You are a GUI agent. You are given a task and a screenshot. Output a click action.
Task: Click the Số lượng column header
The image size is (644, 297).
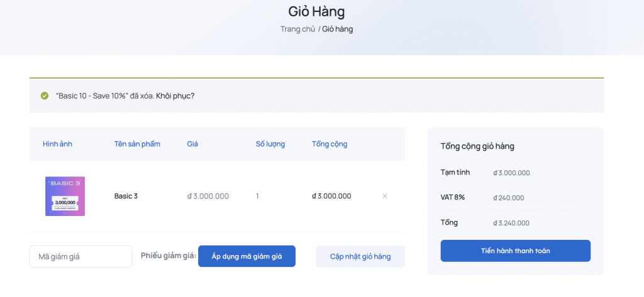[x=270, y=144]
